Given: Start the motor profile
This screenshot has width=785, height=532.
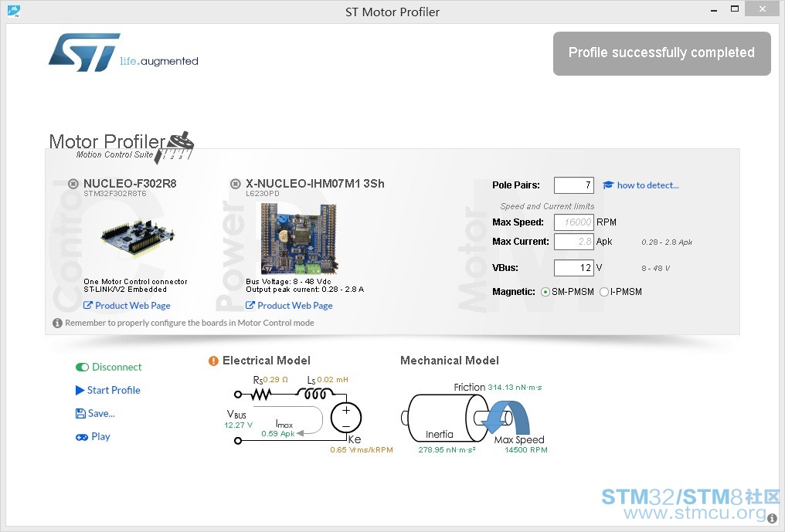Looking at the screenshot, I should click(107, 391).
